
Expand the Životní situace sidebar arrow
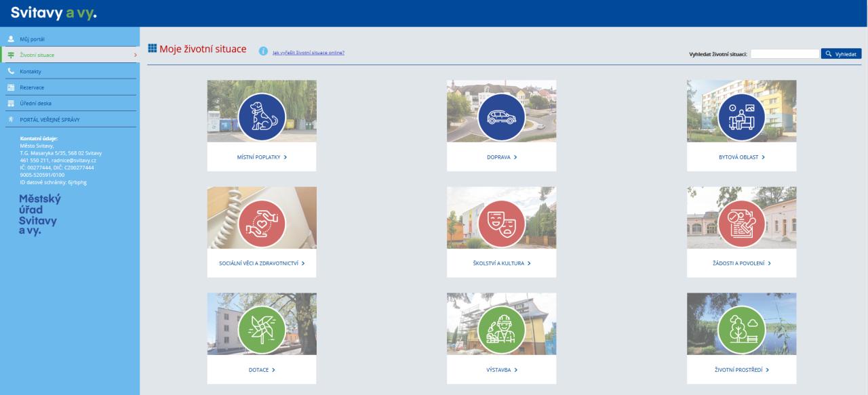tap(134, 56)
